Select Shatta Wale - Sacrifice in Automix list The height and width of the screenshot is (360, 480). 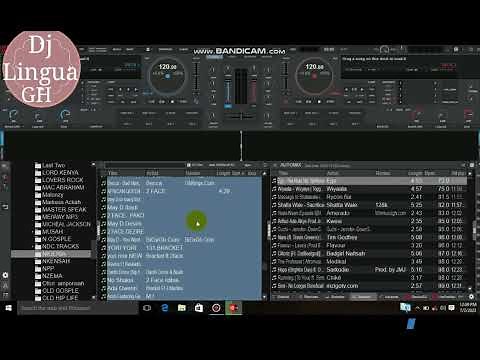370,205
